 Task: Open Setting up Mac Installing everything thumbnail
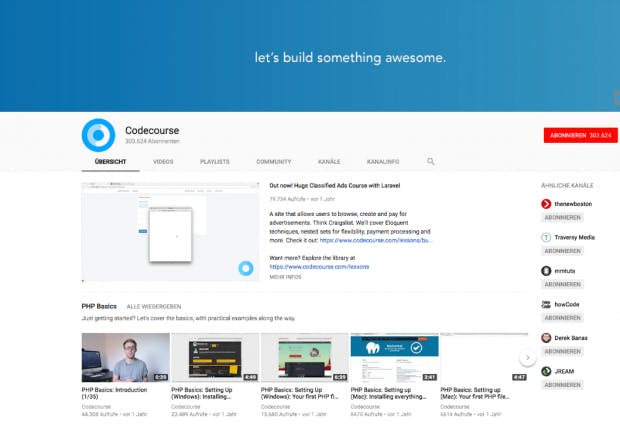pos(395,357)
